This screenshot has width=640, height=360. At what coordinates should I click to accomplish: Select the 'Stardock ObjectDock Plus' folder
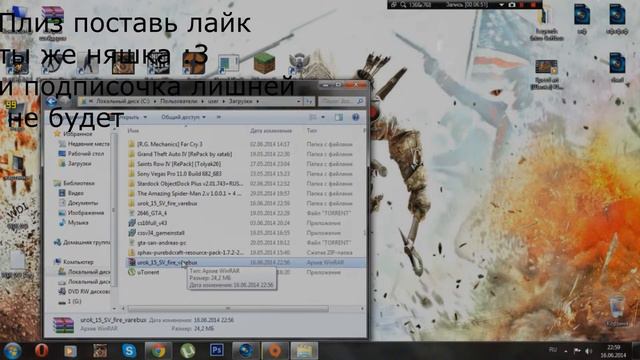(185, 183)
